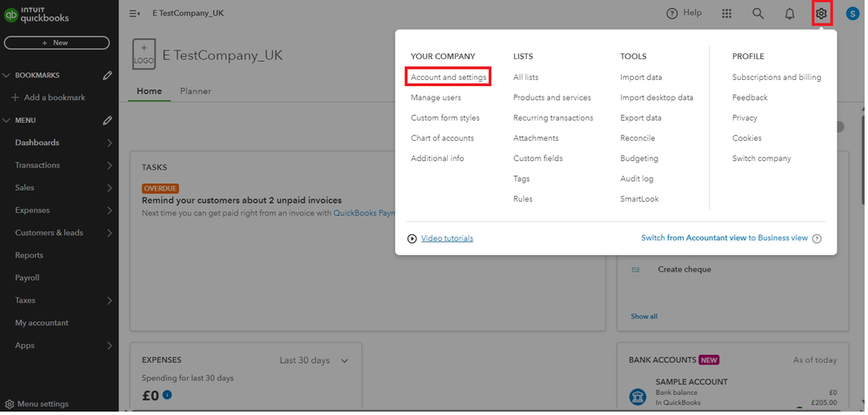Open Chart of accounts
This screenshot has height=415, width=868.
click(443, 138)
